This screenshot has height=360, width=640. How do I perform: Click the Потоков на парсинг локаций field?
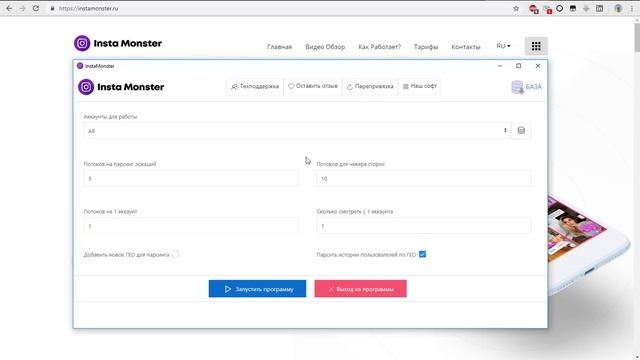click(191, 178)
